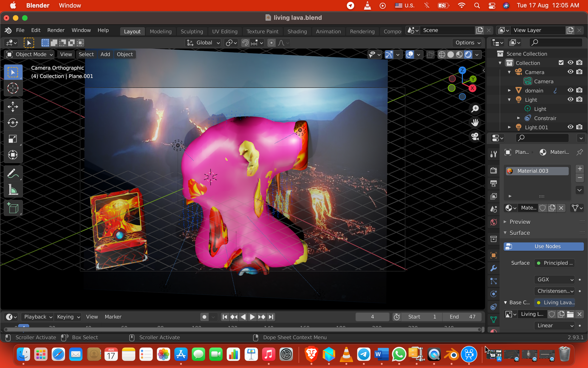Open the Object Mode dropdown
Screen dimensions: 588x368
tap(29, 54)
